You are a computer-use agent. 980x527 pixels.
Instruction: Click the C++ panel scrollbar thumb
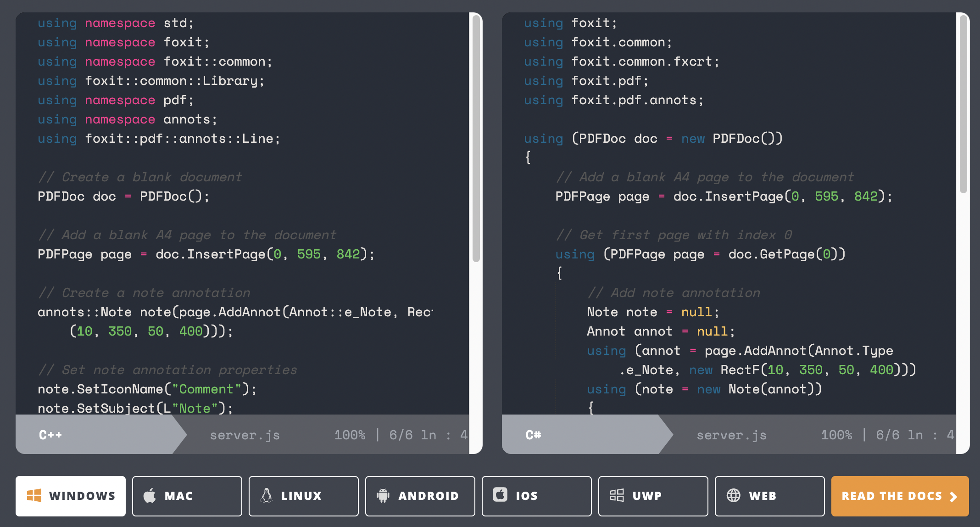[476, 138]
